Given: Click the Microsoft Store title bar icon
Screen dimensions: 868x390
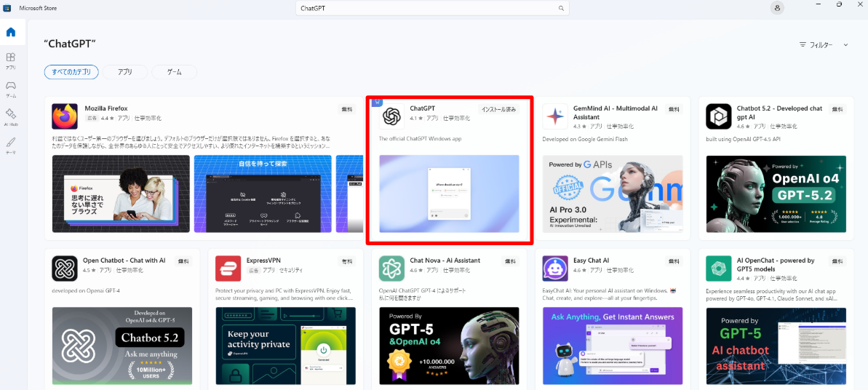Looking at the screenshot, I should (7, 8).
